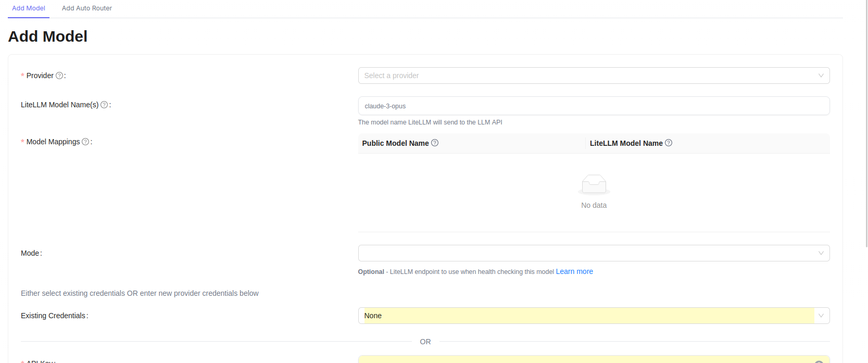Switch to the Add Auto Router tab
Image resolution: width=868 pixels, height=363 pixels.
pyautogui.click(x=86, y=8)
